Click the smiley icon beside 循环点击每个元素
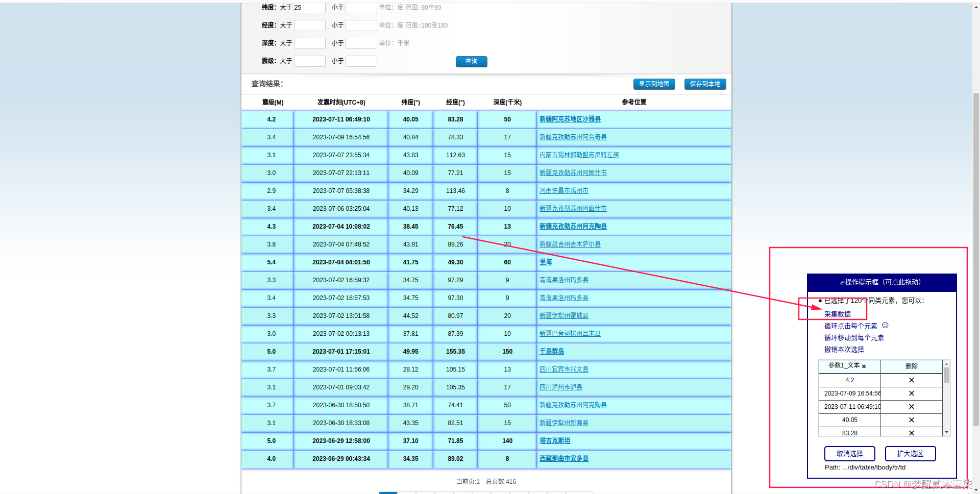Image resolution: width=980 pixels, height=494 pixels. pos(885,325)
